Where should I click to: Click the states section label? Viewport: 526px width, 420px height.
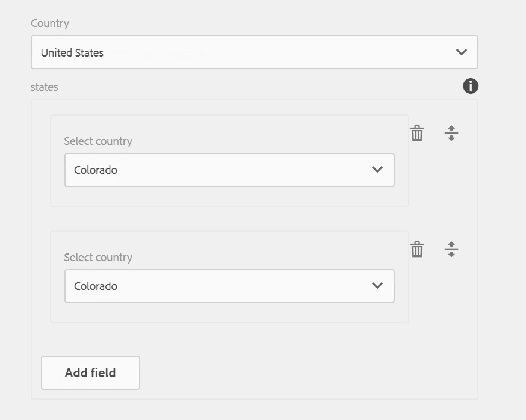(45, 87)
